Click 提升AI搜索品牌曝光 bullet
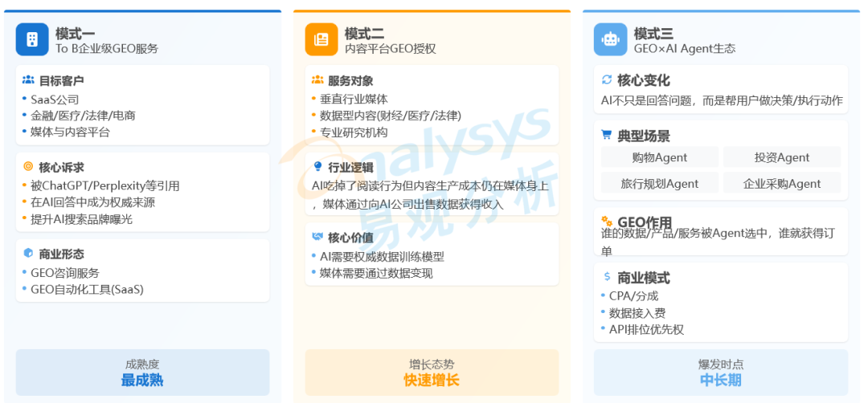Screen dimensions: 868x403 [x=81, y=218]
